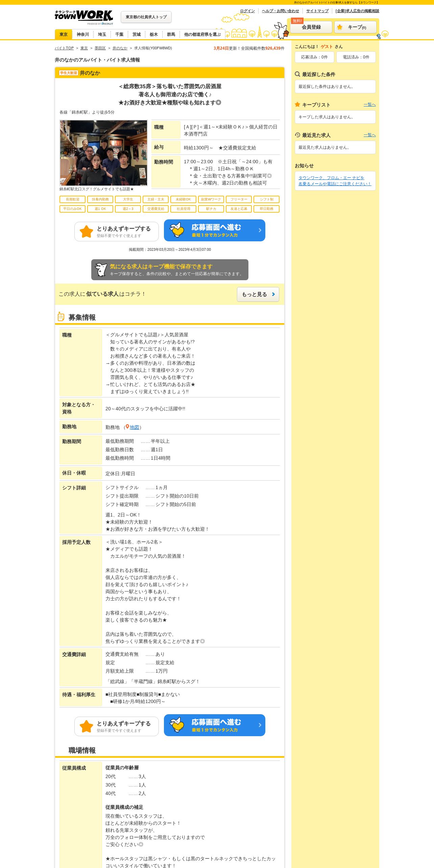Click the 扶養内勤務 tag
Viewport: 434px width, 868px height.
[x=100, y=199]
